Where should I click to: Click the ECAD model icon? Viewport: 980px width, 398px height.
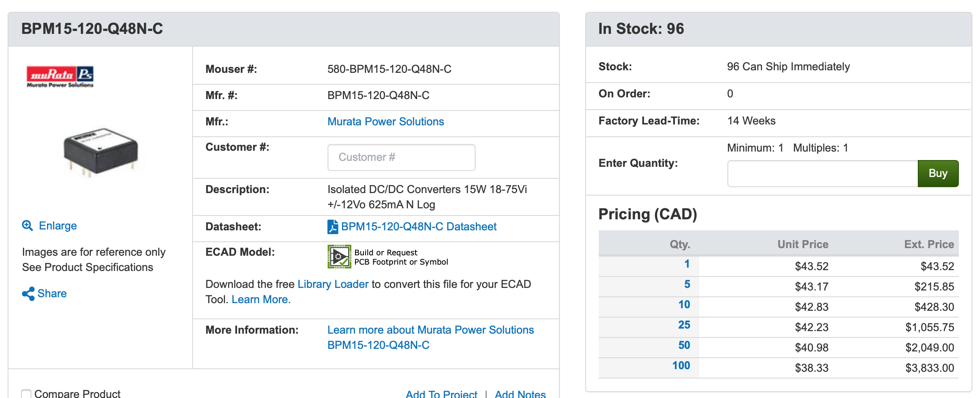(339, 257)
